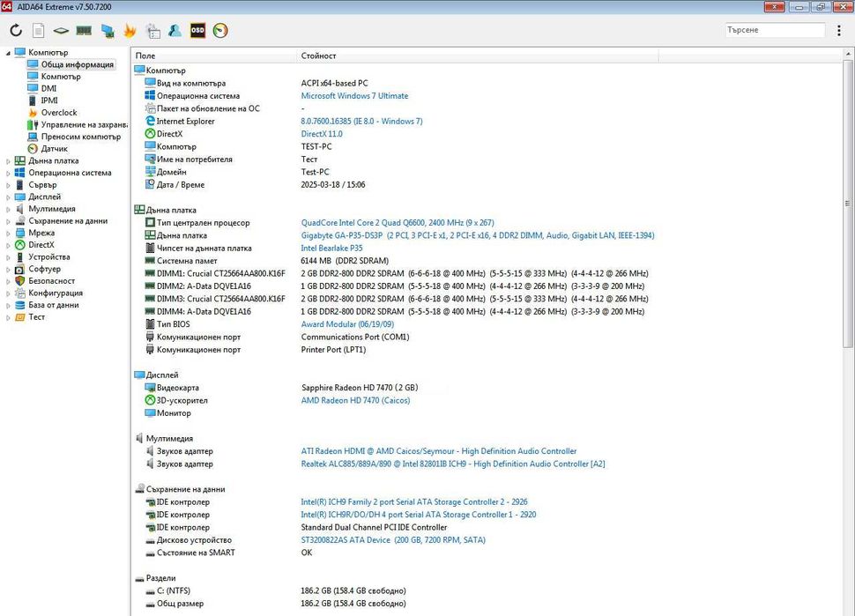
Task: Open the Intel Bearlake P35 link
Action: coord(331,248)
